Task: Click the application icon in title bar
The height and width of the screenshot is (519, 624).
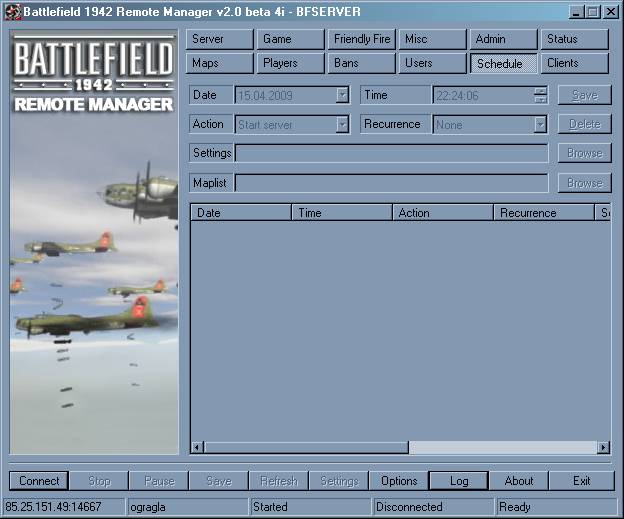Action: pyautogui.click(x=13, y=12)
